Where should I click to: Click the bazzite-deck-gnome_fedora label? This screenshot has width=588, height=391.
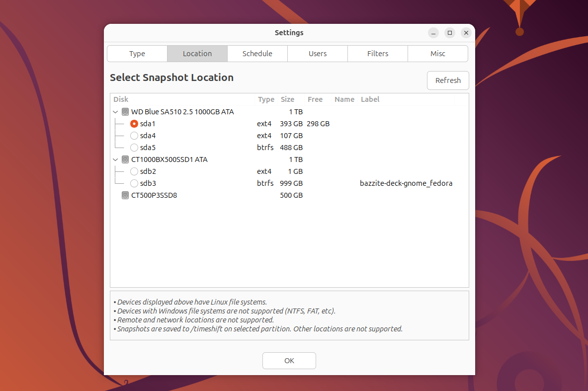coord(406,183)
